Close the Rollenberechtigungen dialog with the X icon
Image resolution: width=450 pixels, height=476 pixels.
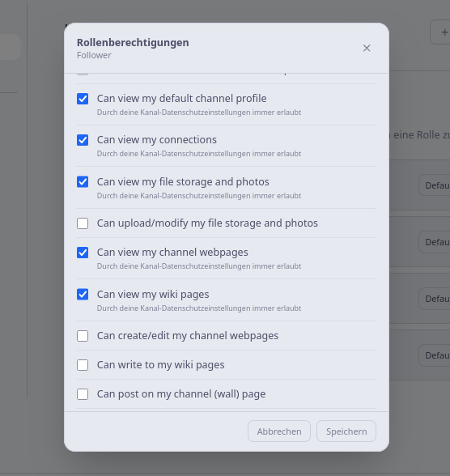(367, 48)
